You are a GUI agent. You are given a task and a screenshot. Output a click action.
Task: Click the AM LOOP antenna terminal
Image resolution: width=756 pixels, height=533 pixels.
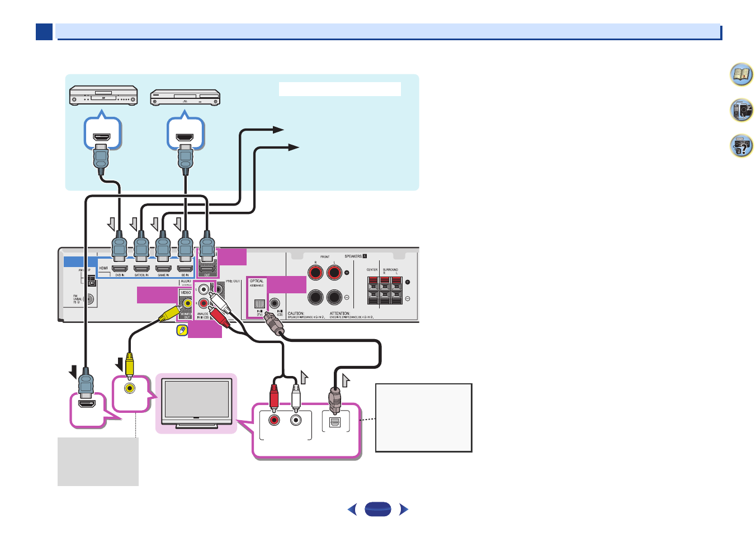pyautogui.click(x=92, y=282)
